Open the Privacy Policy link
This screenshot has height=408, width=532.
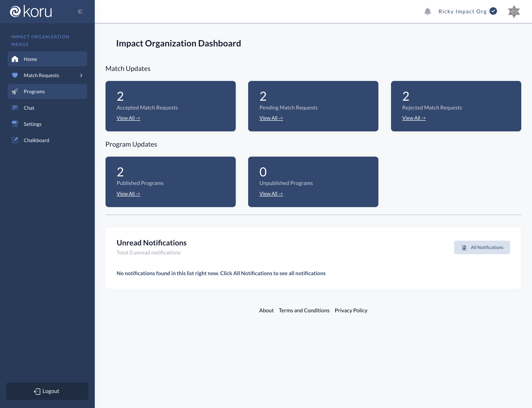tap(351, 310)
